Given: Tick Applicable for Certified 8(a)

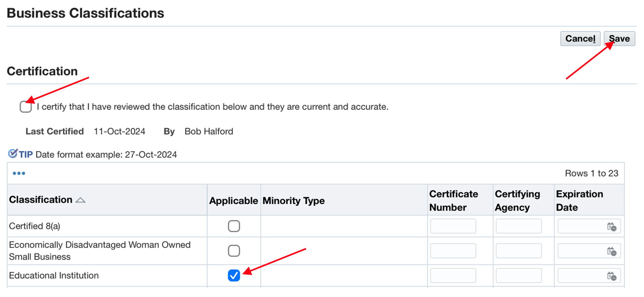Looking at the screenshot, I should (x=234, y=226).
